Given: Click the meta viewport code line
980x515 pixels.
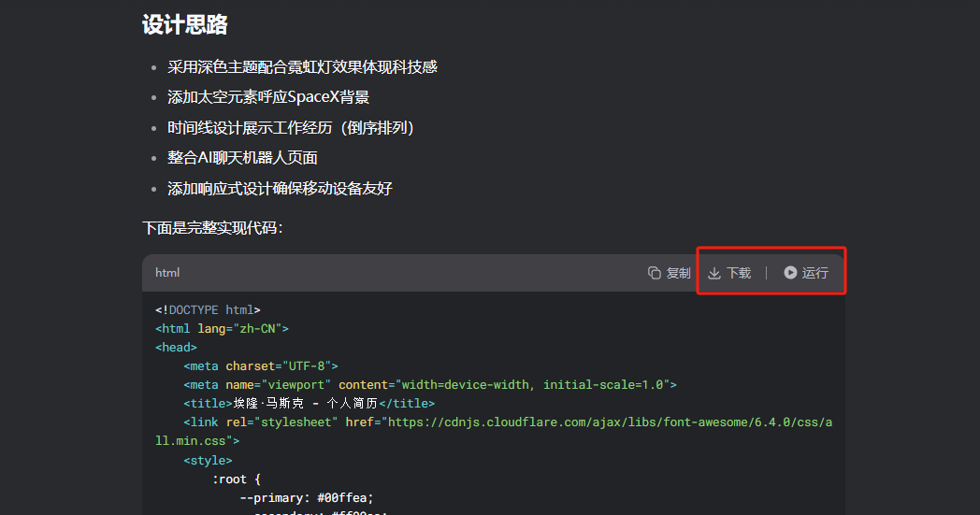Looking at the screenshot, I should tap(429, 385).
